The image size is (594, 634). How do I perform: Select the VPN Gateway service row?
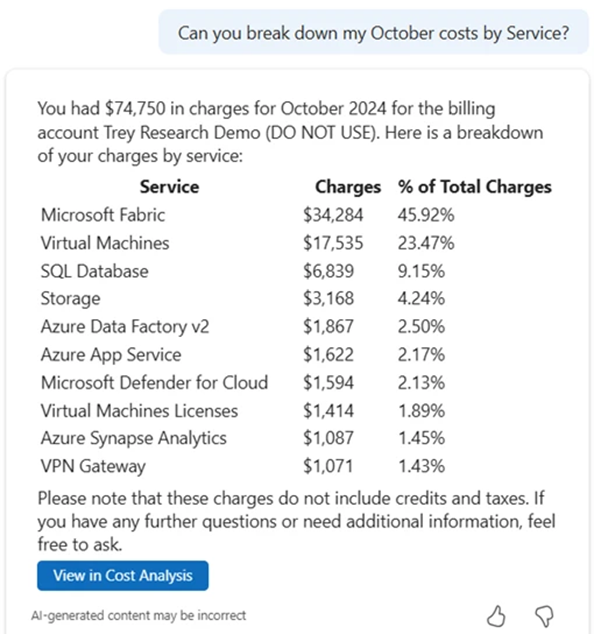[296, 466]
